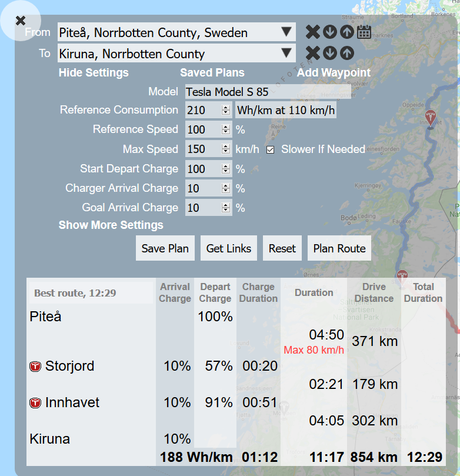Adjust the Reference Consumption stepper

tap(225, 110)
